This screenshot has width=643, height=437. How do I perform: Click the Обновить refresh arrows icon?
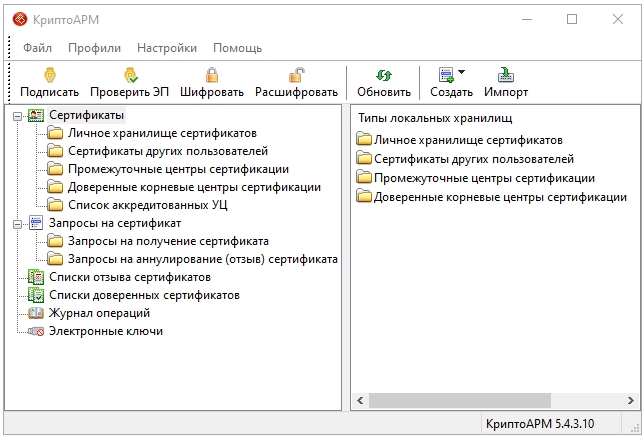point(384,75)
